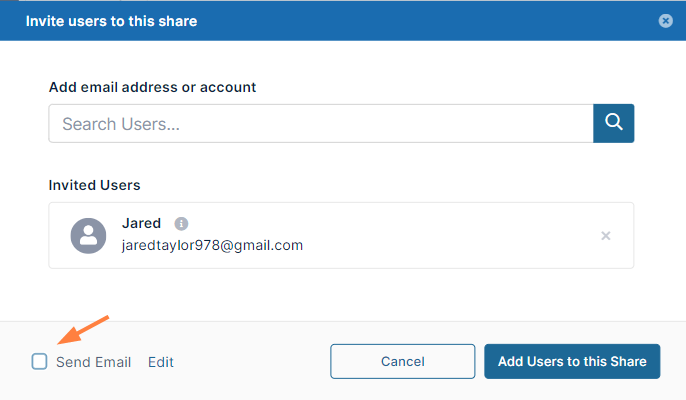The height and width of the screenshot is (400, 686).
Task: Open the Edit email link
Action: pyautogui.click(x=161, y=362)
